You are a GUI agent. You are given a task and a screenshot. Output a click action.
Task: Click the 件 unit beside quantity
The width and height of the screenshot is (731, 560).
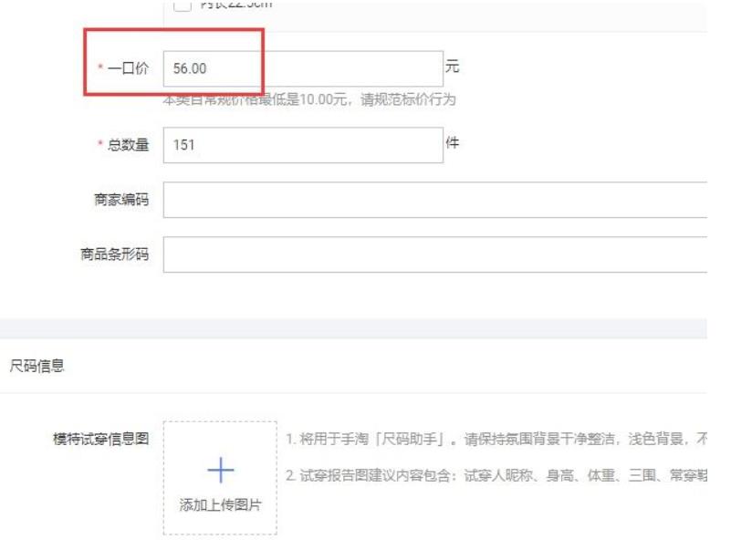451,143
